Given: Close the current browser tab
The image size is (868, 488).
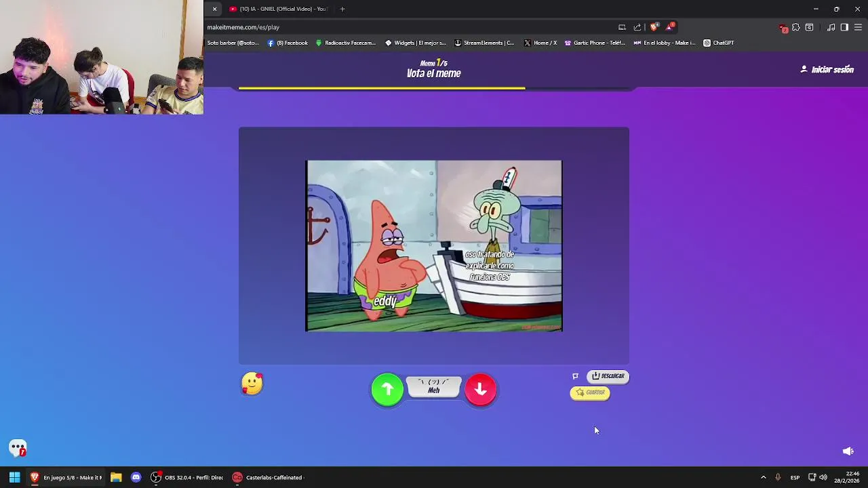Looking at the screenshot, I should pos(214,9).
